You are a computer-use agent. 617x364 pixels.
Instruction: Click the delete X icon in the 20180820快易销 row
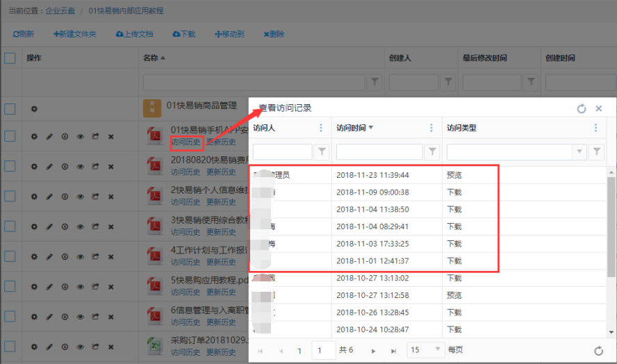110,167
